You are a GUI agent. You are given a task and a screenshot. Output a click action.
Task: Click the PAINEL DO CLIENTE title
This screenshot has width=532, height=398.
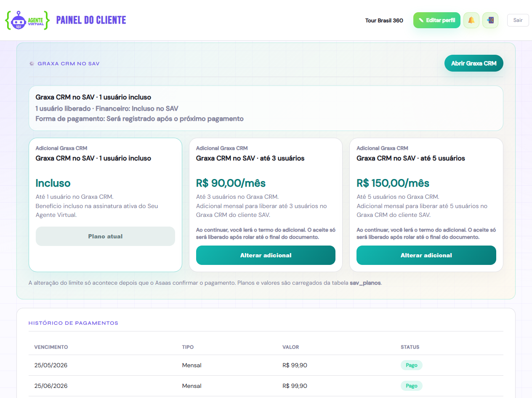pos(91,20)
